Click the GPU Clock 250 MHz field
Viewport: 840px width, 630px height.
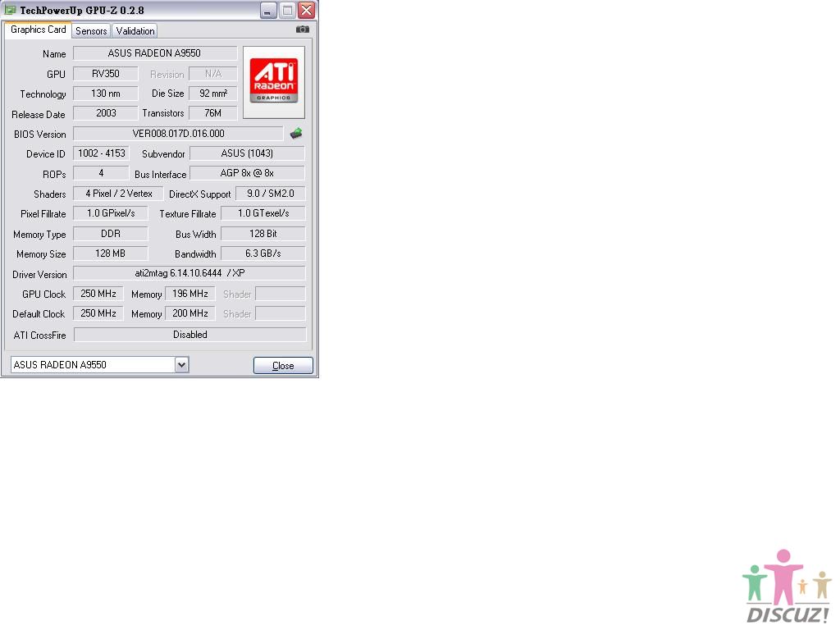(98, 294)
